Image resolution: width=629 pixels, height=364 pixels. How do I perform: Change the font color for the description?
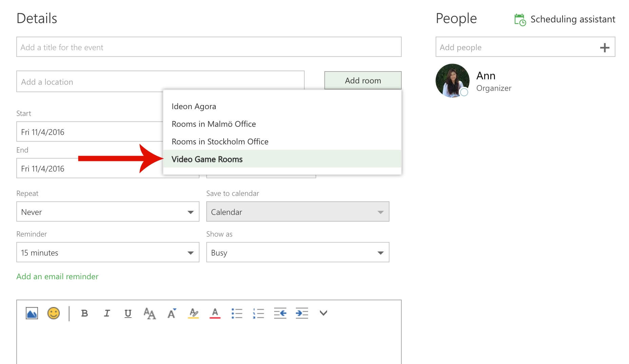[x=215, y=314]
